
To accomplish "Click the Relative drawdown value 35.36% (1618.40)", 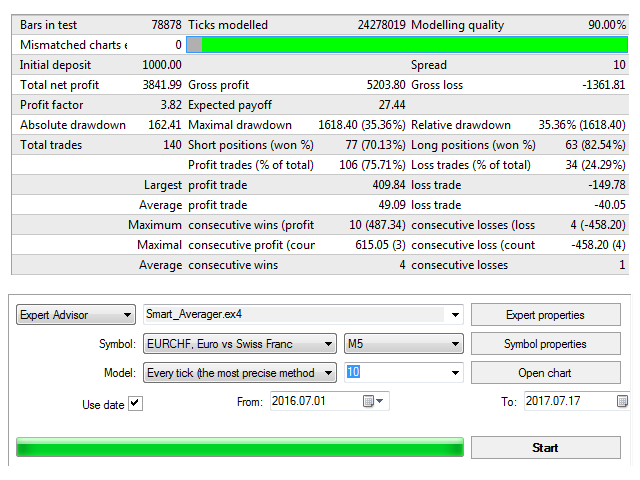I will coord(582,125).
